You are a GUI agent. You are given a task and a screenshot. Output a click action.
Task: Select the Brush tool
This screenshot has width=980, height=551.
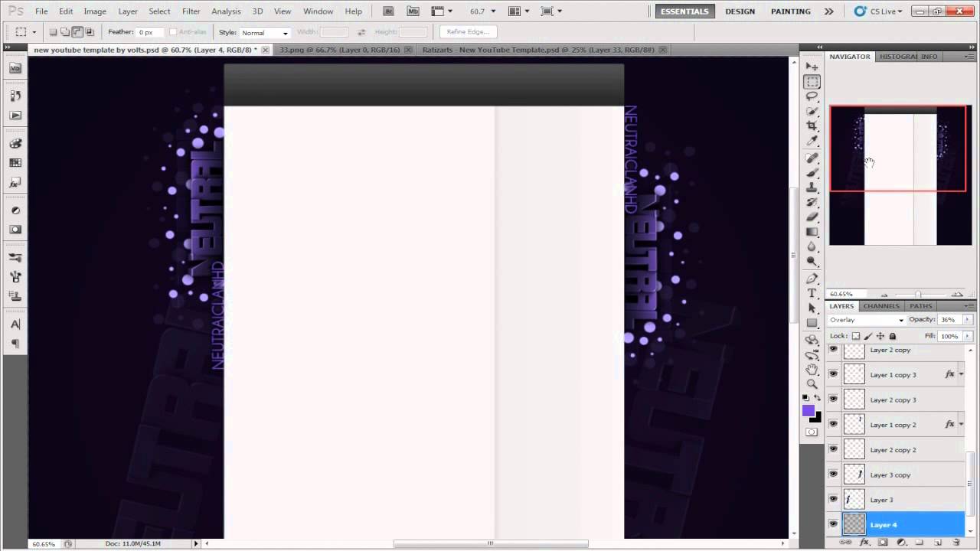(812, 173)
